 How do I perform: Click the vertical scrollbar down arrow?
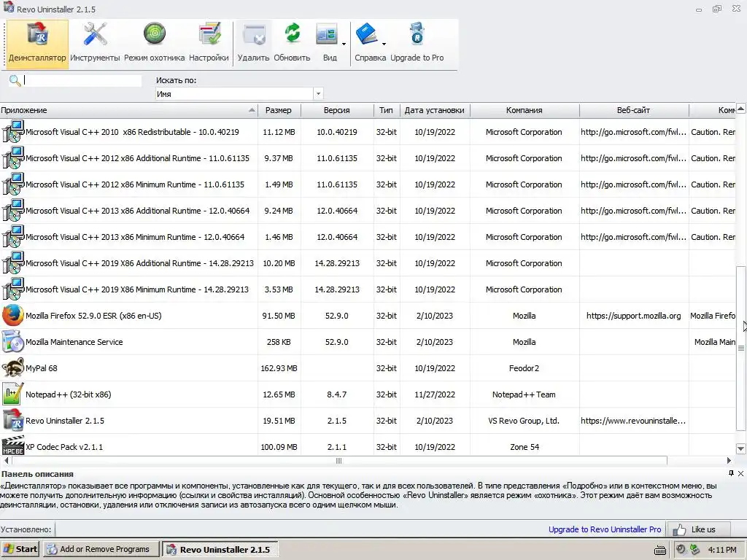741,448
